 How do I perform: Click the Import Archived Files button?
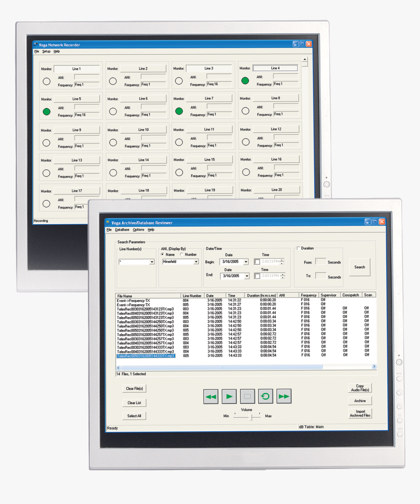360,414
